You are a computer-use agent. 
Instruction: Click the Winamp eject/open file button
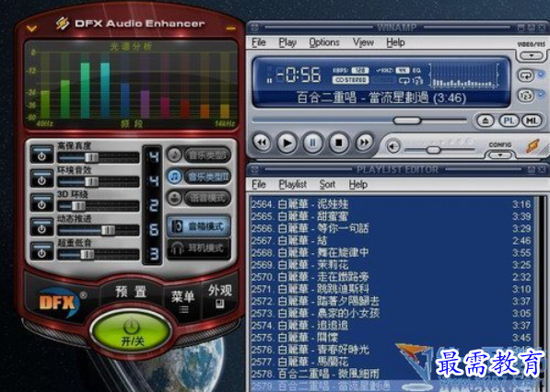point(486,121)
